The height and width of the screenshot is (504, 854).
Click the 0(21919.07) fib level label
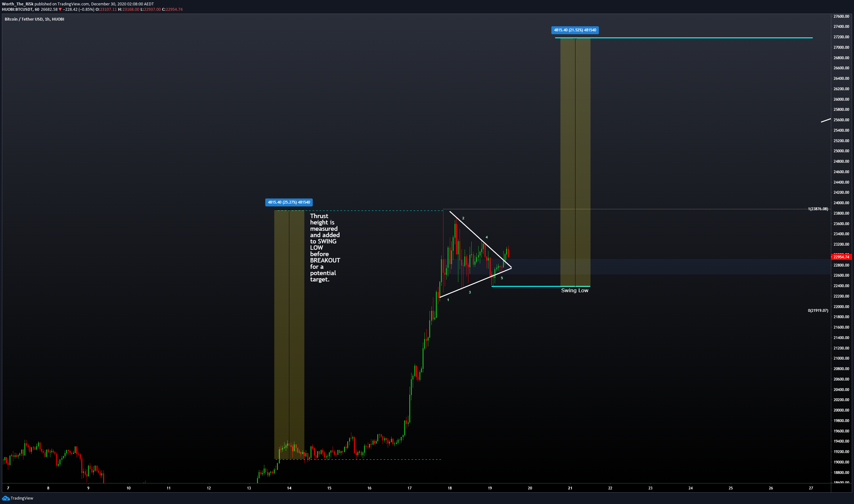tap(818, 311)
